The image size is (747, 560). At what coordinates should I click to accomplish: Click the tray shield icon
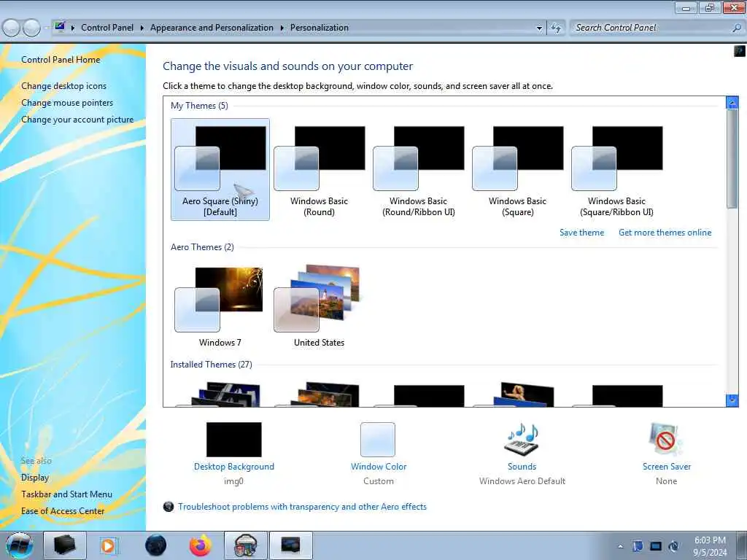(638, 546)
